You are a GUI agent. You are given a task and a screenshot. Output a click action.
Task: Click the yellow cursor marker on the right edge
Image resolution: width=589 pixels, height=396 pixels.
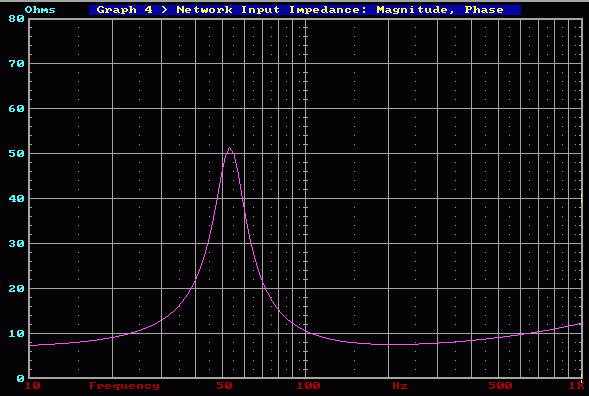581,199
